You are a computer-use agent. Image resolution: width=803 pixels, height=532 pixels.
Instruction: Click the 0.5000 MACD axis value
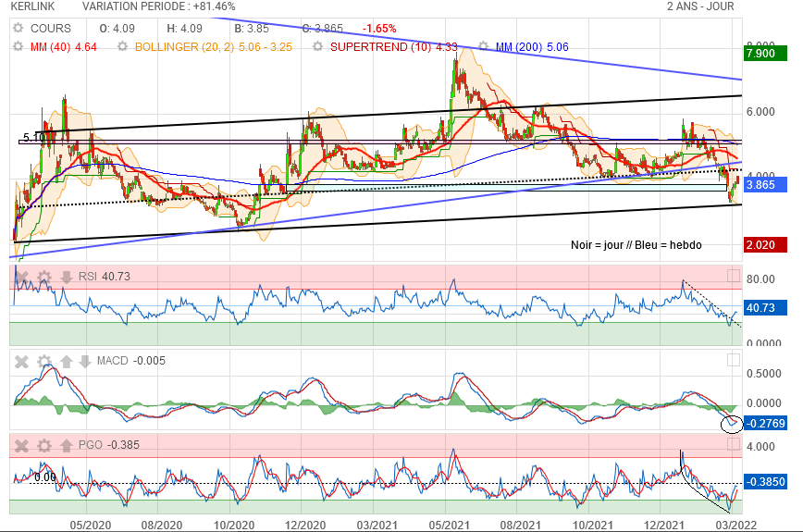[763, 373]
